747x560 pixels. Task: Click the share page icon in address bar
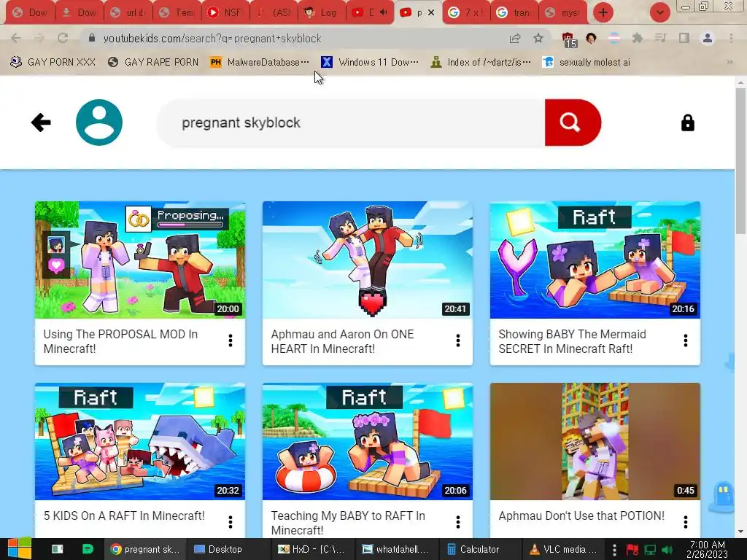point(515,38)
